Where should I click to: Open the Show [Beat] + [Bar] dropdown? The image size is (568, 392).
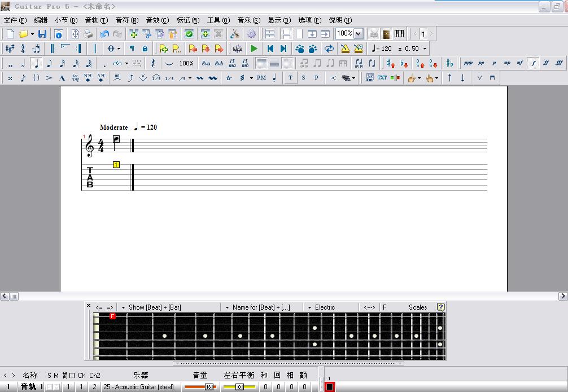pyautogui.click(x=124, y=307)
